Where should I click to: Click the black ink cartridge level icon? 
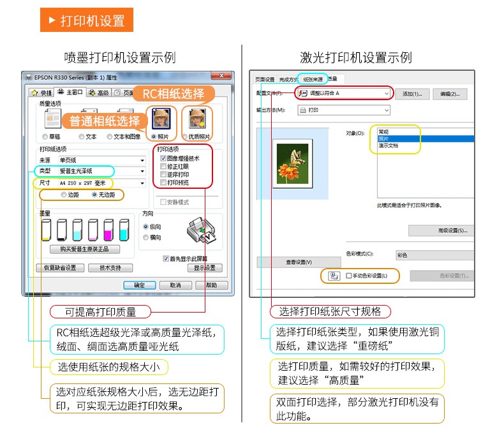[x=62, y=230]
